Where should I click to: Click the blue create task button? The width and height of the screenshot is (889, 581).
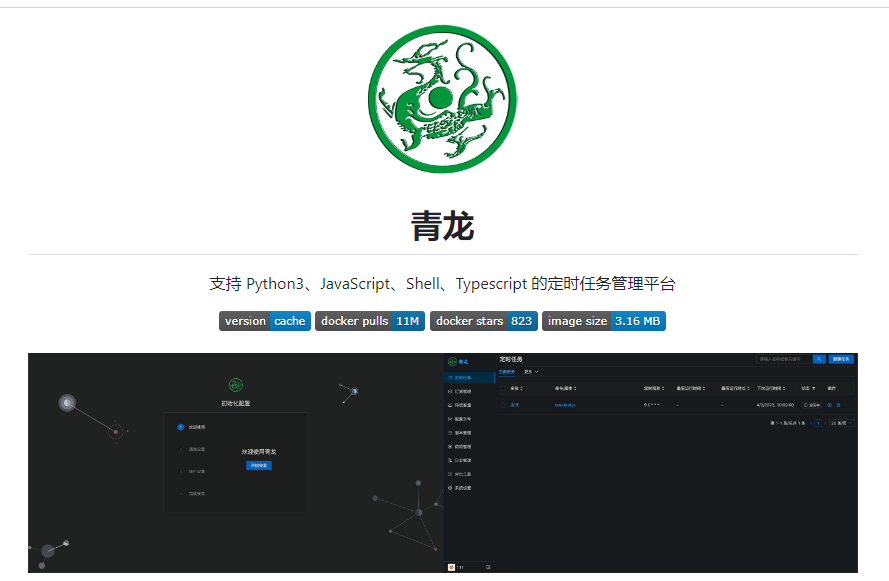841,358
